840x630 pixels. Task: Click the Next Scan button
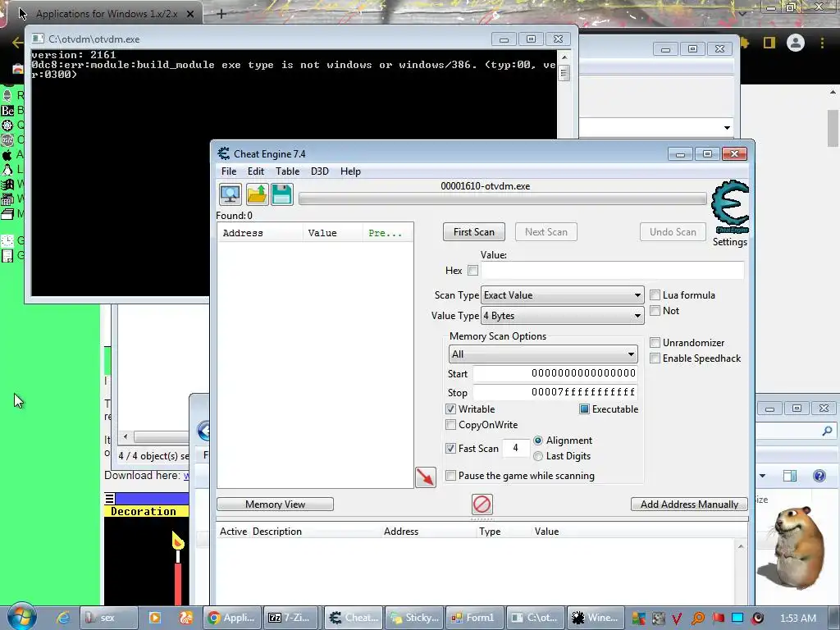(x=546, y=232)
